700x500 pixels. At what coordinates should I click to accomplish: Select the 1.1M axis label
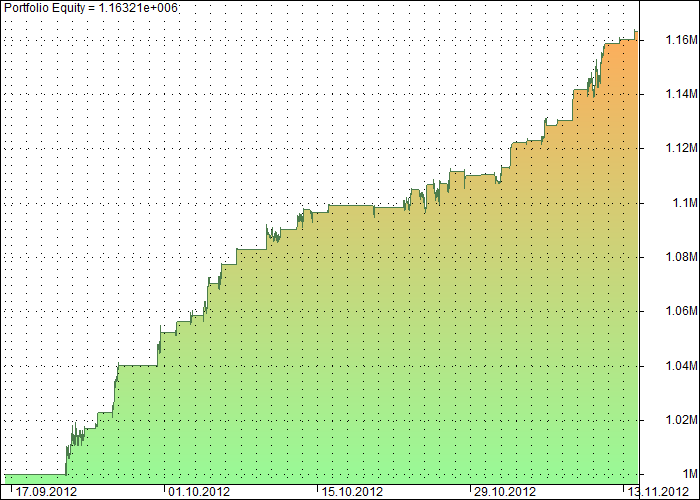[x=685, y=203]
